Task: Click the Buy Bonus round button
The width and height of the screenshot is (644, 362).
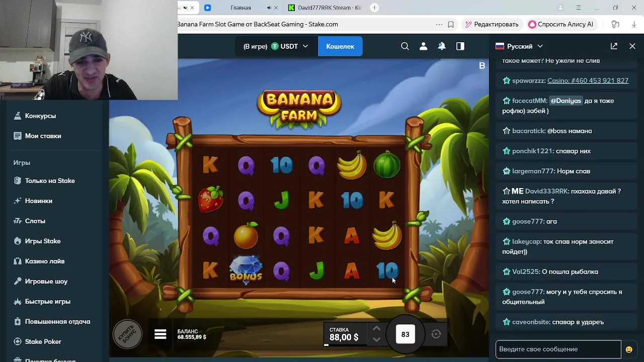Action: tap(127, 334)
